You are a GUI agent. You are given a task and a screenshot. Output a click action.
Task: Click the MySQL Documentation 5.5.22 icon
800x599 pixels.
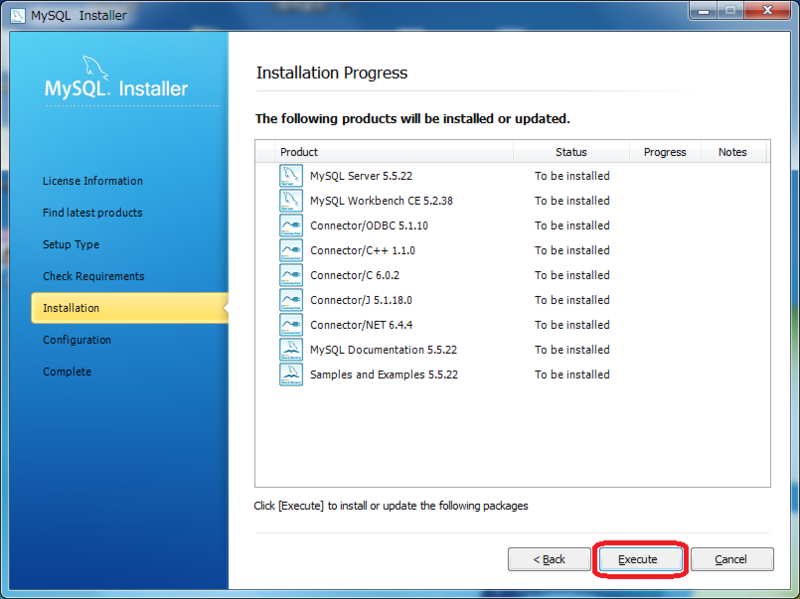291,350
